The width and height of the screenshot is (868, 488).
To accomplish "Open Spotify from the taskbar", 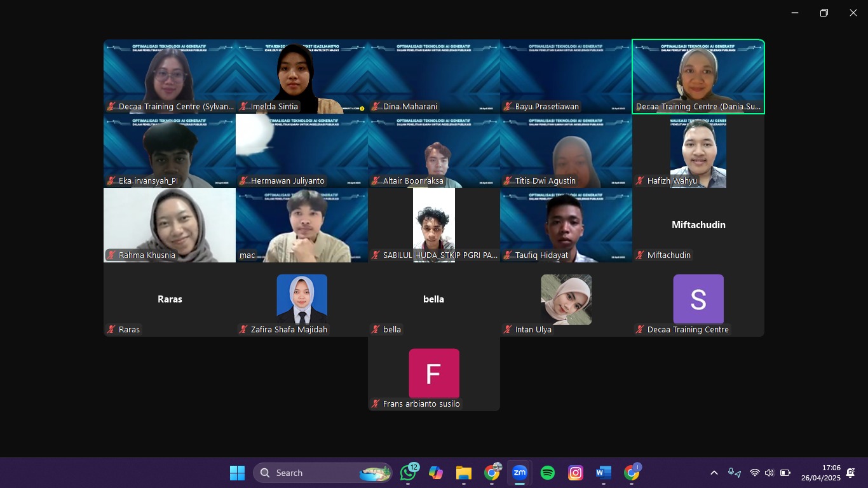I will coord(547,473).
